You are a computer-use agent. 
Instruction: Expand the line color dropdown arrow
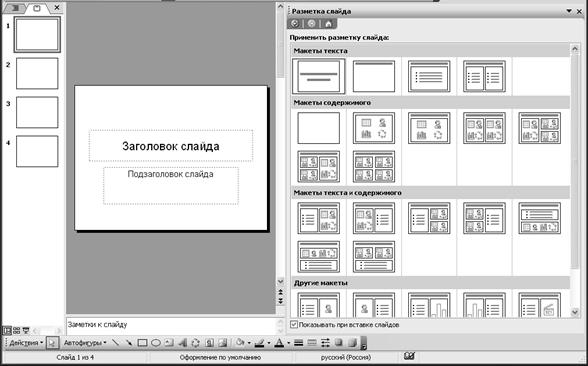[268, 343]
